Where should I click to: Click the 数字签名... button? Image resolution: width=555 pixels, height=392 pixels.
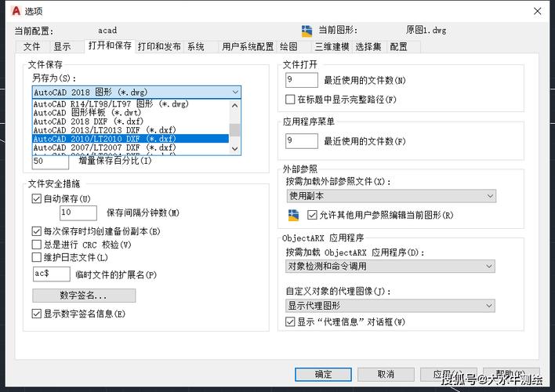84,296
